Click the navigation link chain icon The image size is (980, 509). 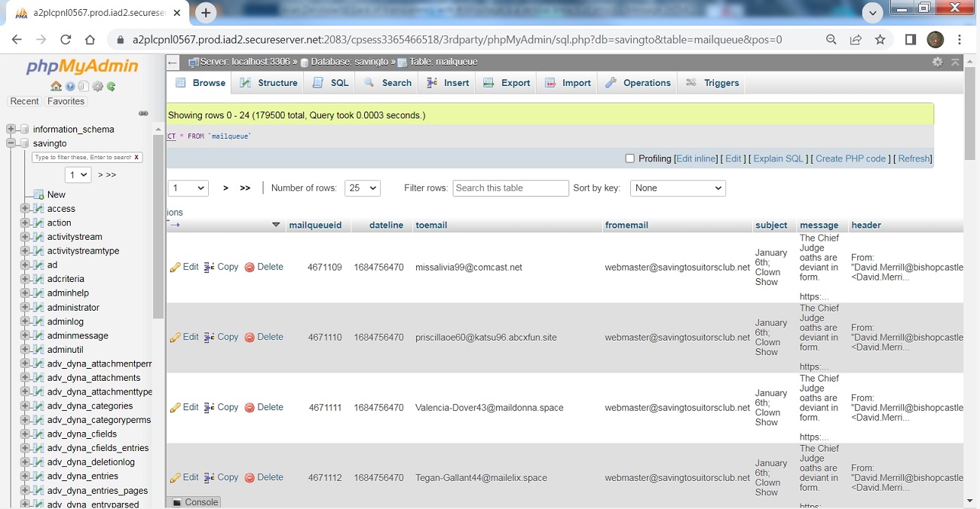(x=143, y=114)
